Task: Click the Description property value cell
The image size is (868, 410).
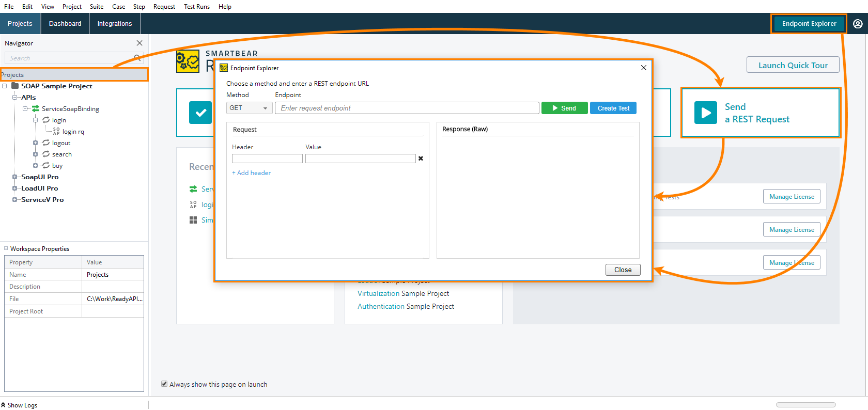Action: (x=113, y=287)
